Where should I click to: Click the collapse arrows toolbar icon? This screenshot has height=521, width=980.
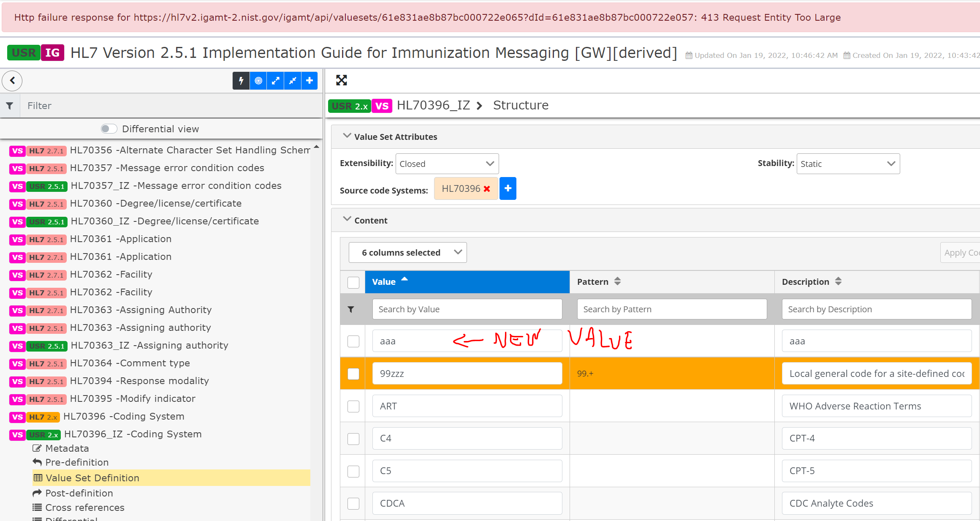[293, 81]
